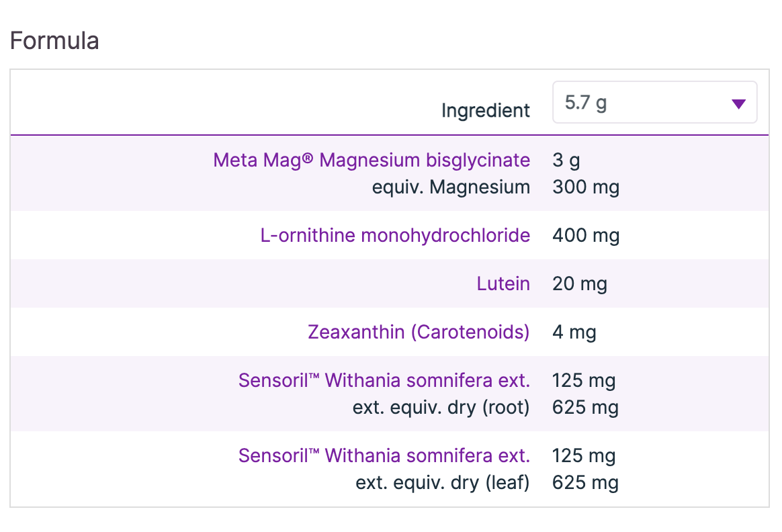The width and height of the screenshot is (782, 532).
Task: Click the Ingredient column label
Action: click(x=485, y=110)
